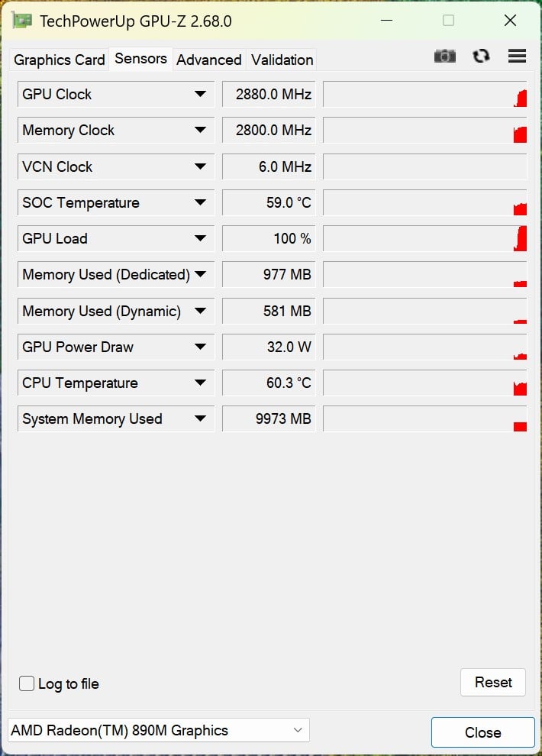This screenshot has width=542, height=756.
Task: Select the Memory Clock 2800.0 MHz reading
Action: [x=269, y=130]
